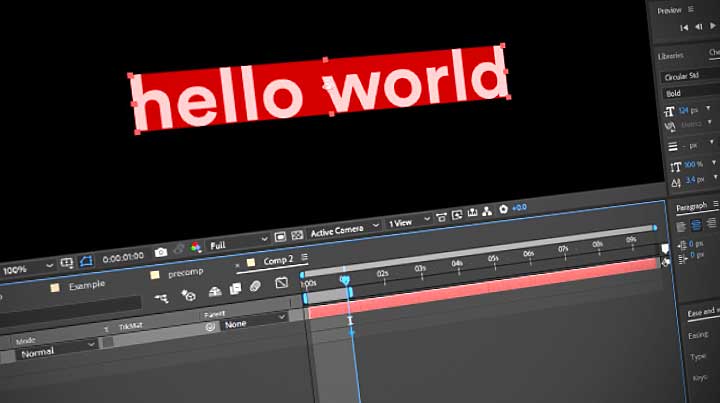Close the Comp 2 tab
This screenshot has height=403, width=720.
coord(237,265)
